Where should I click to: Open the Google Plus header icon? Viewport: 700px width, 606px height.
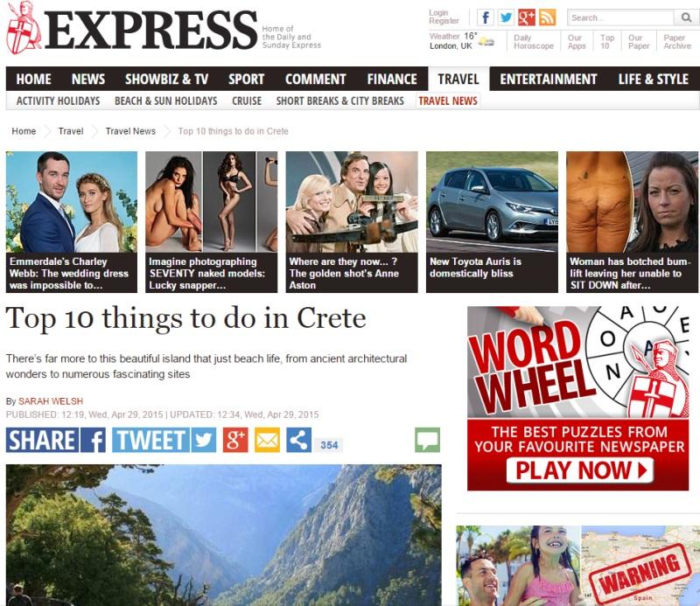(527, 17)
